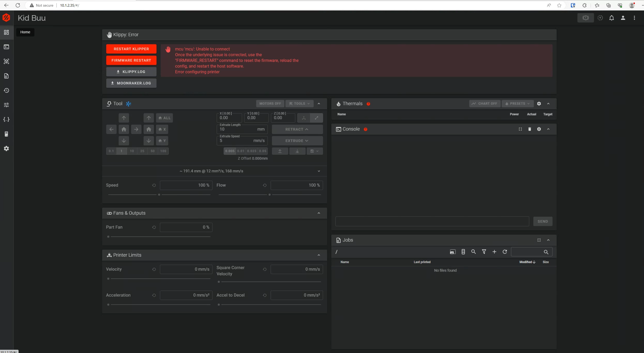Click FIRMWARE RESTART to reset the firmware
644x353 pixels.
(x=131, y=60)
